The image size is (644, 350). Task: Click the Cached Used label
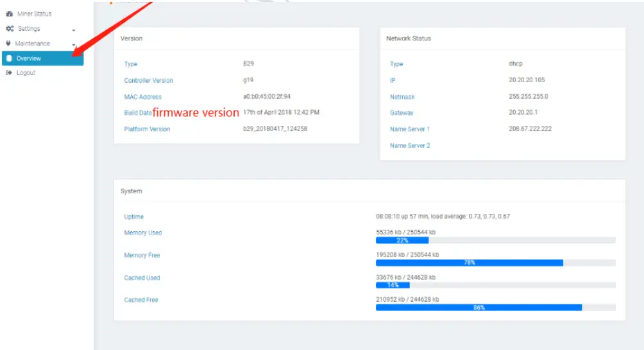point(142,278)
